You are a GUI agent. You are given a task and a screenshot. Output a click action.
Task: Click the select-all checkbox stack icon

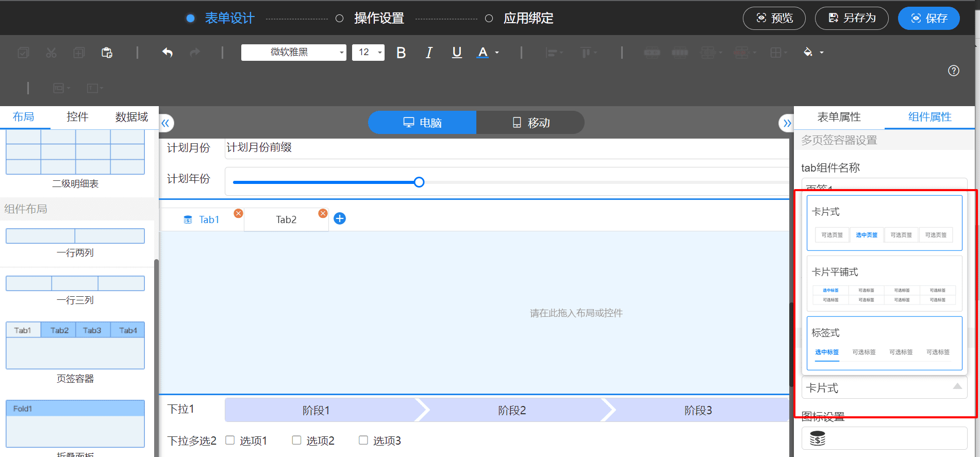[23, 53]
